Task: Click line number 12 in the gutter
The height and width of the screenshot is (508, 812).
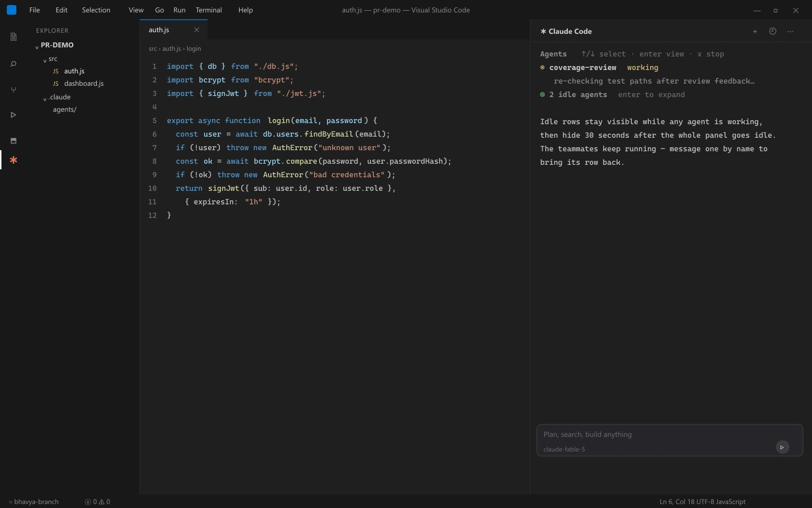Action: click(152, 216)
